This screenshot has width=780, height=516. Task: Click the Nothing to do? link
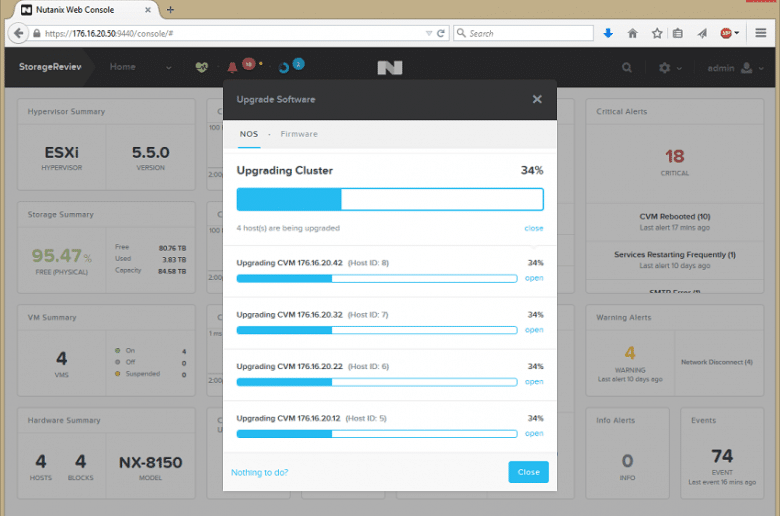(x=259, y=472)
